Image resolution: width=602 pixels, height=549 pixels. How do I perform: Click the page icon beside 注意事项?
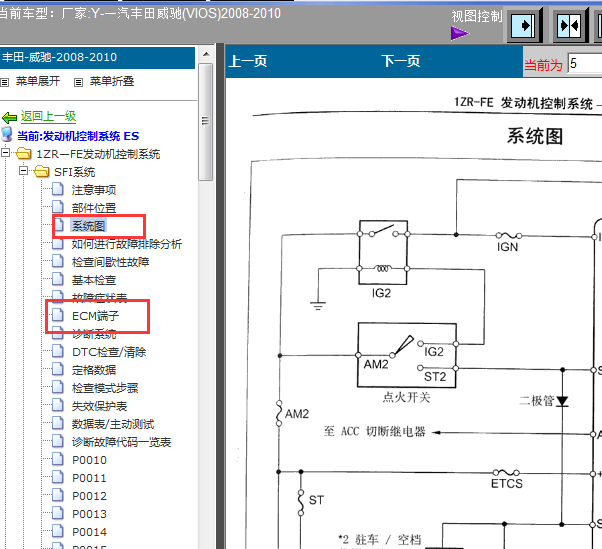point(58,189)
